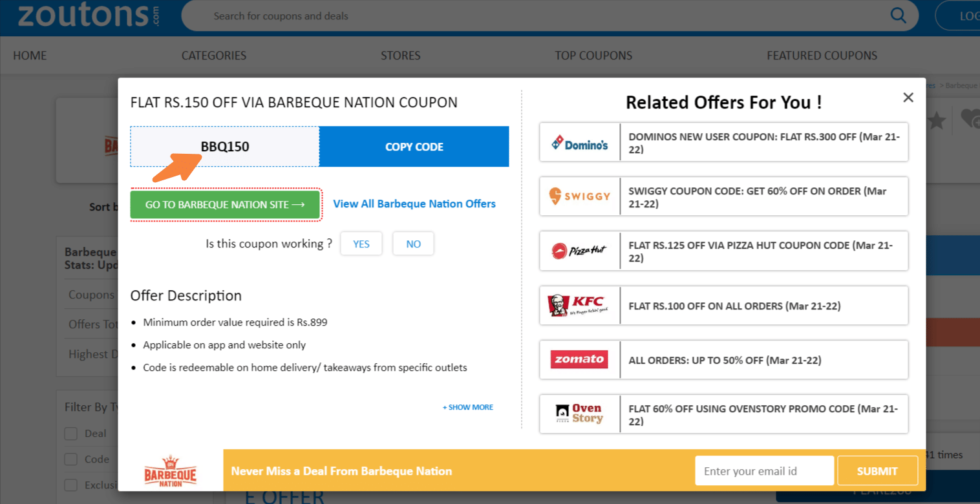
Task: Click the search magnifier icon
Action: point(898,16)
